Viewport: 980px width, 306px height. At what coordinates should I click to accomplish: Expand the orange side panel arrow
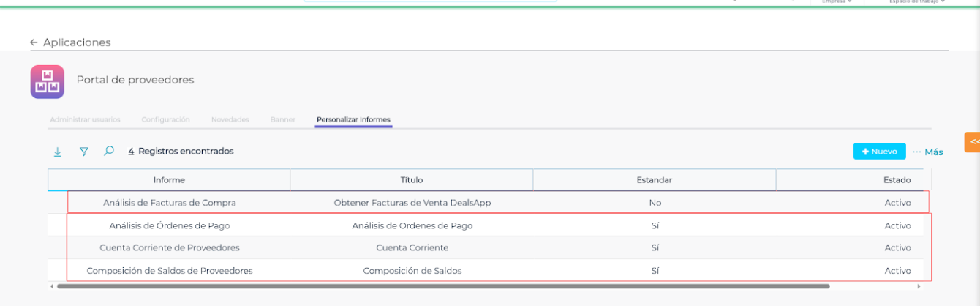973,142
